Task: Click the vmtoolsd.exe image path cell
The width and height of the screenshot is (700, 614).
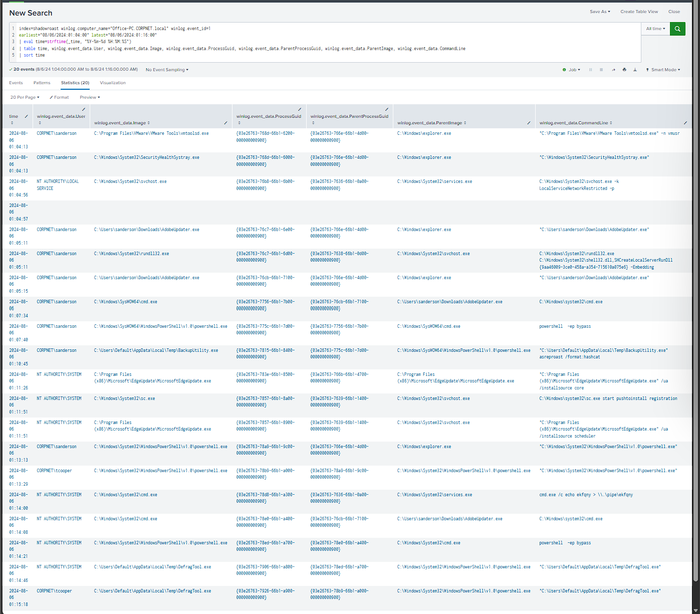Action: coord(151,133)
